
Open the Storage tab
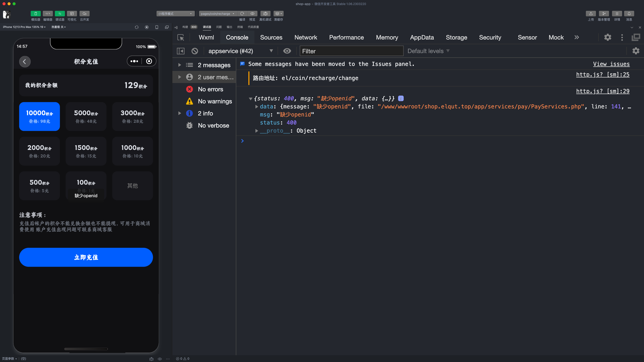point(457,37)
